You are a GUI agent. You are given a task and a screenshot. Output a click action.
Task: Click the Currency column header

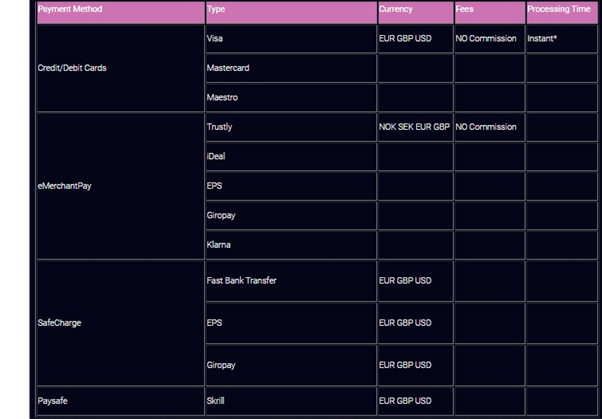415,12
